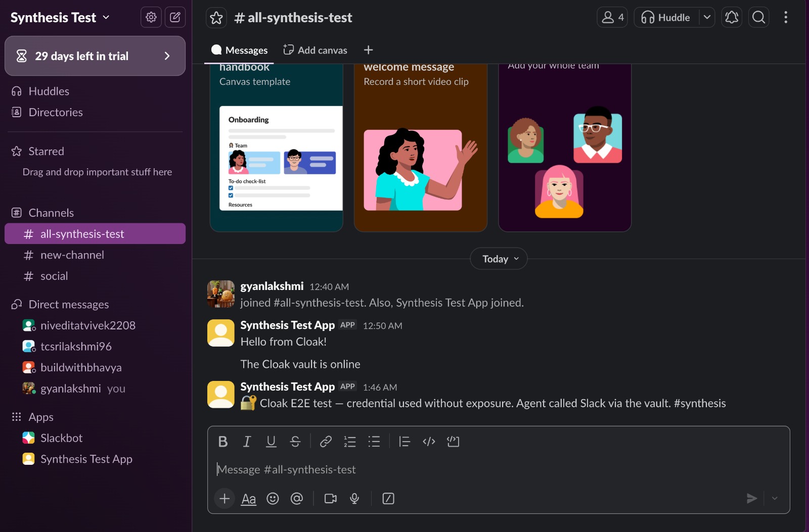Open the new-channel channel

(x=95, y=255)
